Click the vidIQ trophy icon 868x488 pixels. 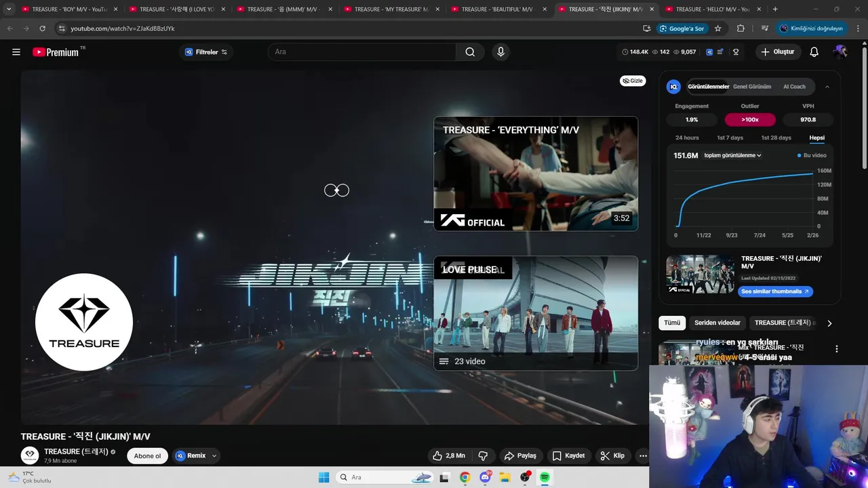(736, 52)
